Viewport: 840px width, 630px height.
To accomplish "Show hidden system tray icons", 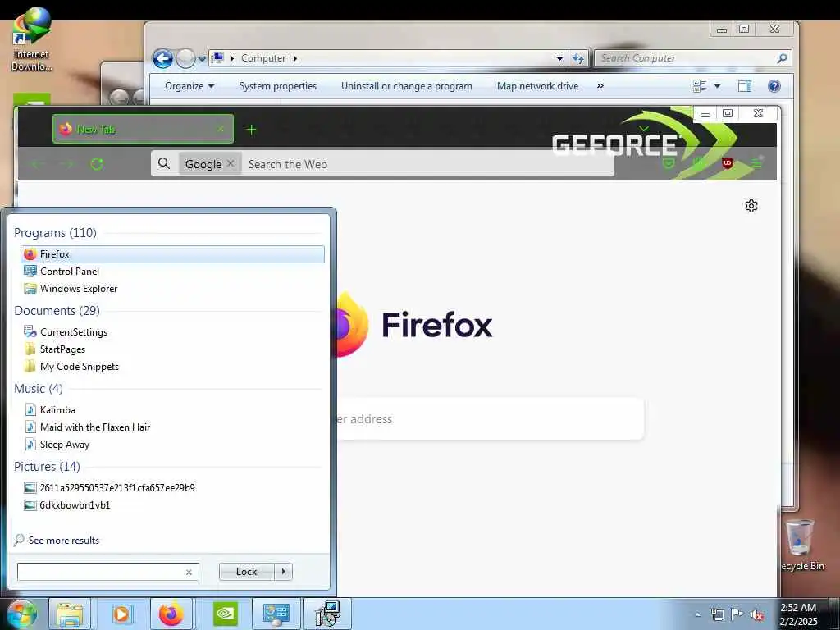I will click(697, 614).
